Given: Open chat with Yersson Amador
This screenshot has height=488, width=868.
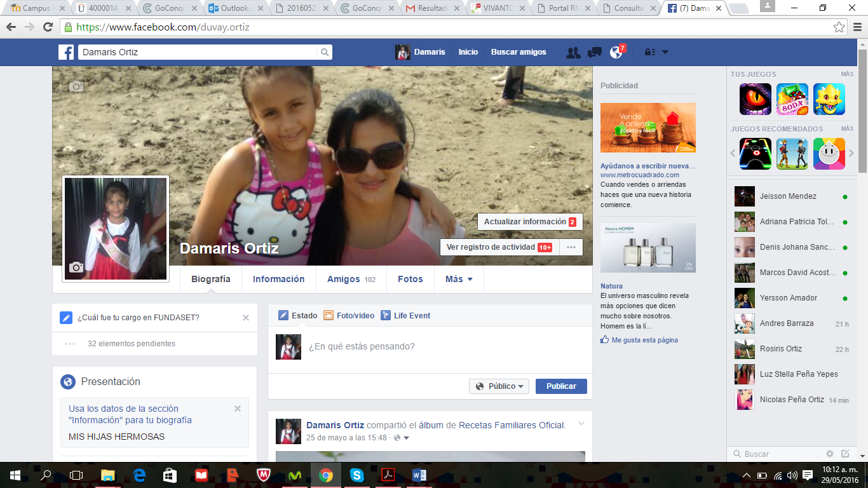Looking at the screenshot, I should pyautogui.click(x=790, y=298).
